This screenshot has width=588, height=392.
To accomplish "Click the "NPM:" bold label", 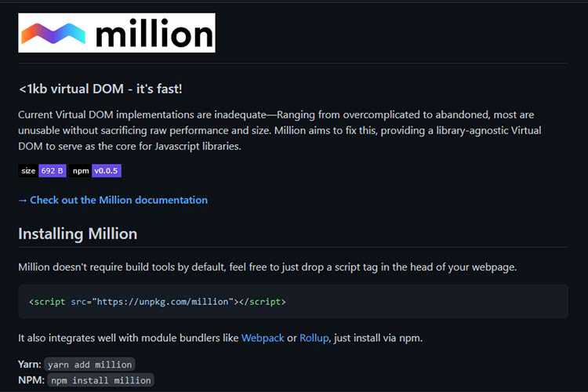I will [x=31, y=380].
